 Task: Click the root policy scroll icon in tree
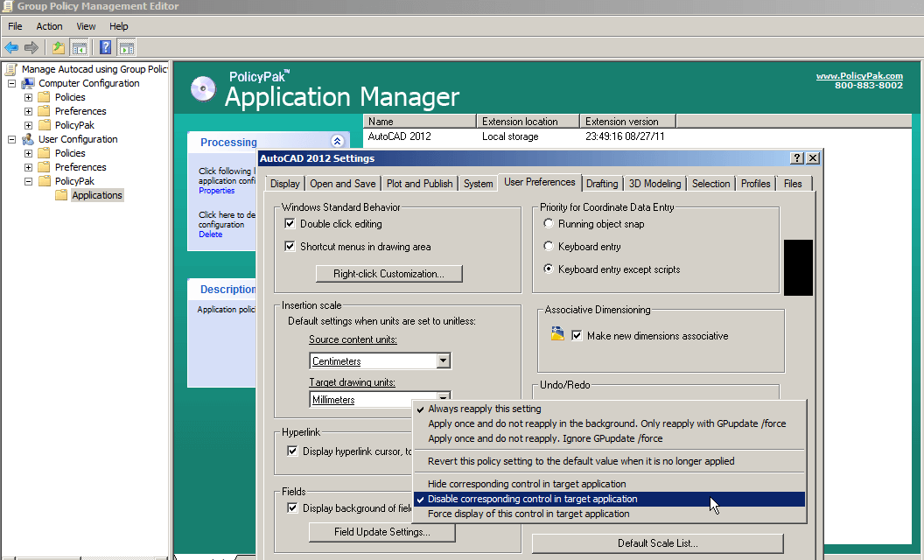(x=10, y=69)
